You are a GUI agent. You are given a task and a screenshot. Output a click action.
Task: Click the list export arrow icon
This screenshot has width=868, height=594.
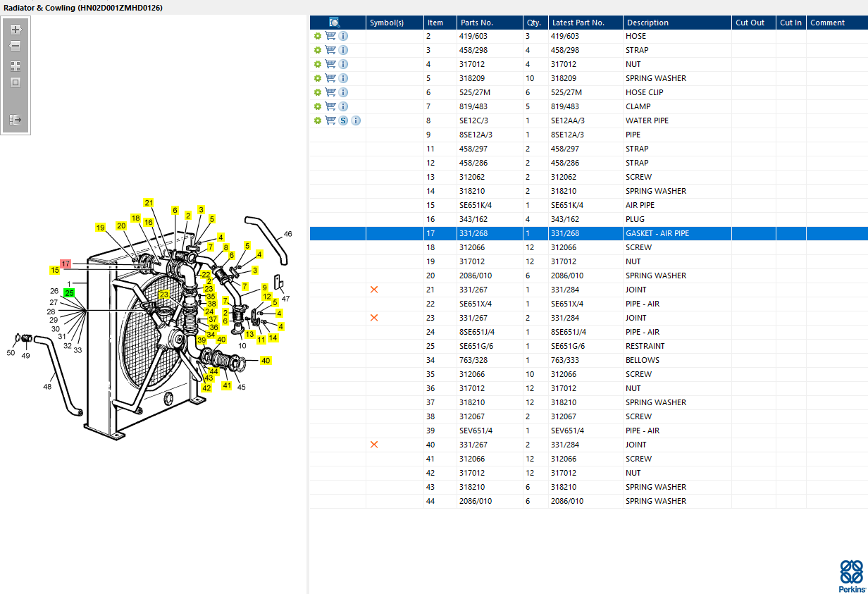15,120
